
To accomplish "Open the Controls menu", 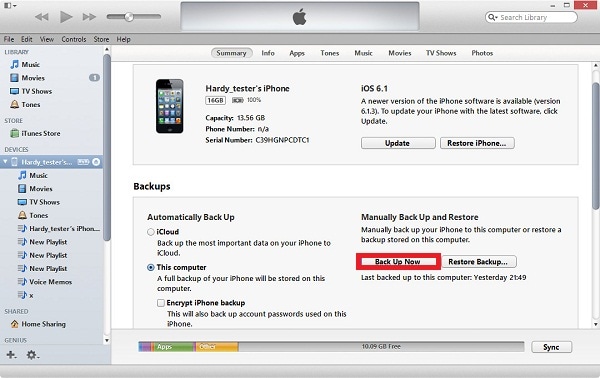I will point(74,39).
